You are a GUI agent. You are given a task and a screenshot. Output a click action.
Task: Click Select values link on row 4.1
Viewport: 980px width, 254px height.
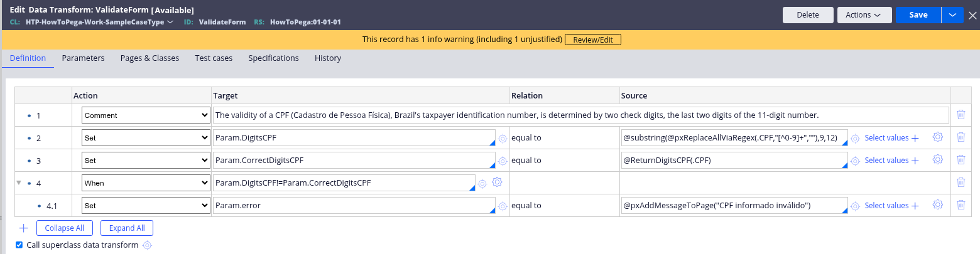(892, 206)
